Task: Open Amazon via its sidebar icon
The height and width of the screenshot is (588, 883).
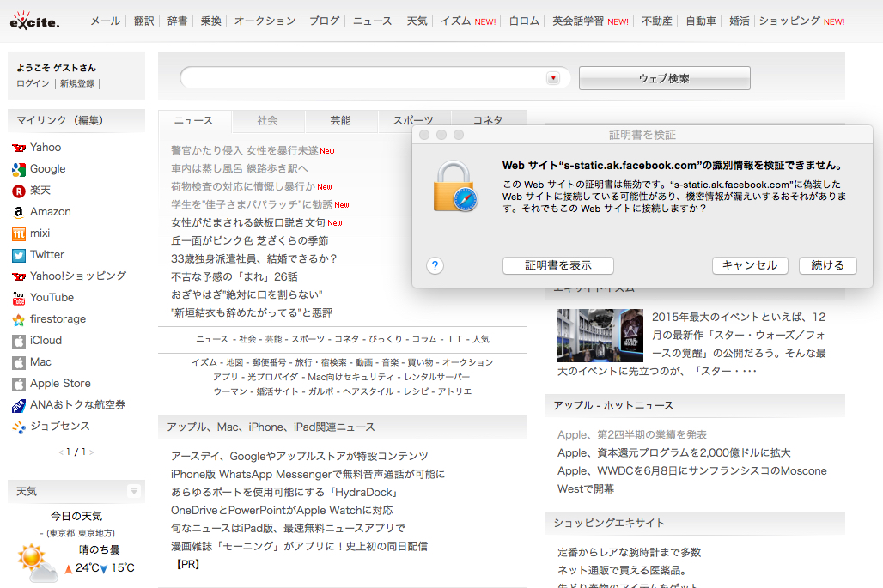Action: [19, 212]
